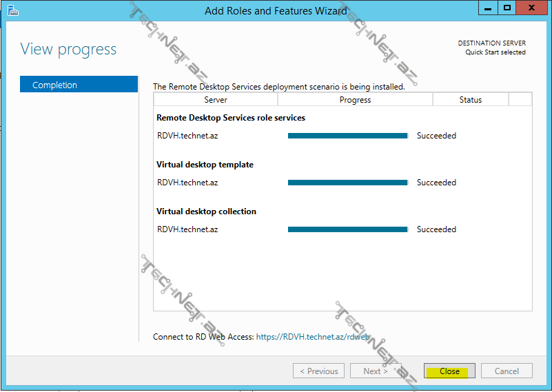Select RDVH.technet.az under Remote Desktop Services role services
The width and height of the screenshot is (552, 392).
[187, 136]
